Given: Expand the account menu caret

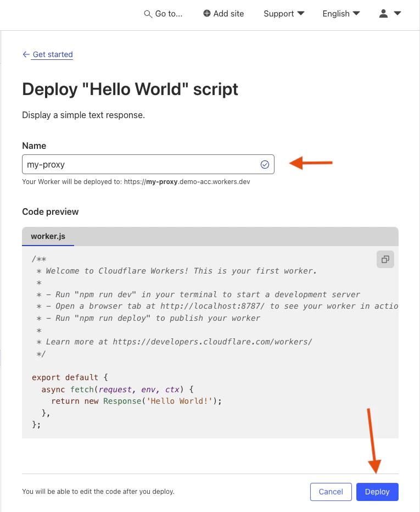Looking at the screenshot, I should [397, 13].
